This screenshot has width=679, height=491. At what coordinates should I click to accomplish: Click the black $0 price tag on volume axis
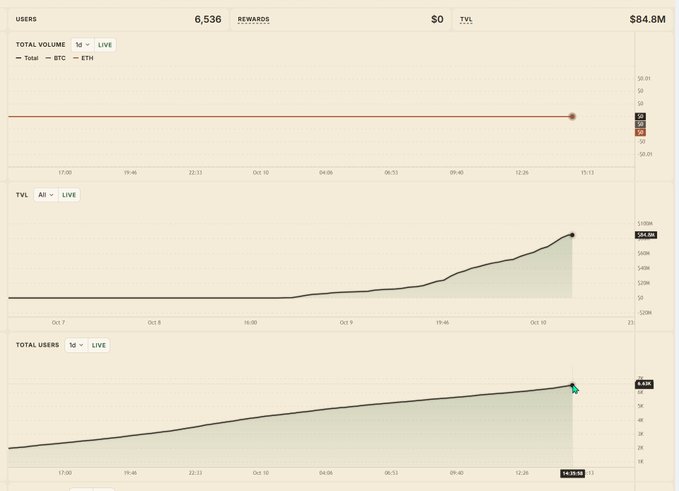point(640,116)
